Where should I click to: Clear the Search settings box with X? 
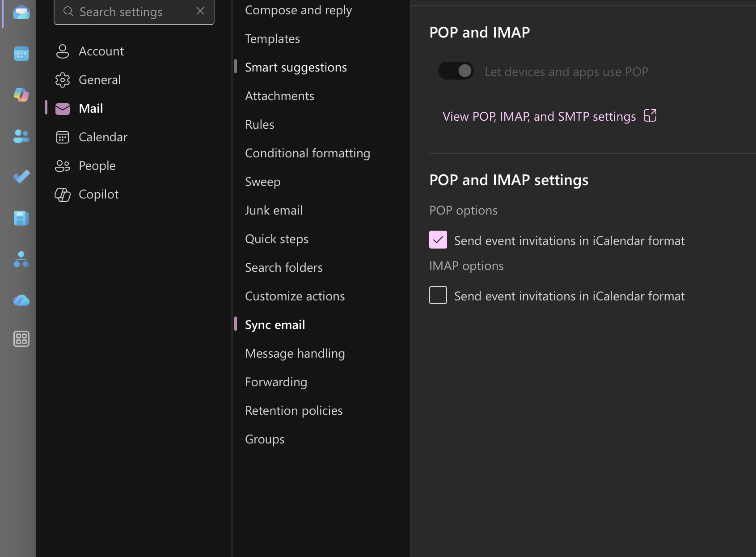click(200, 11)
